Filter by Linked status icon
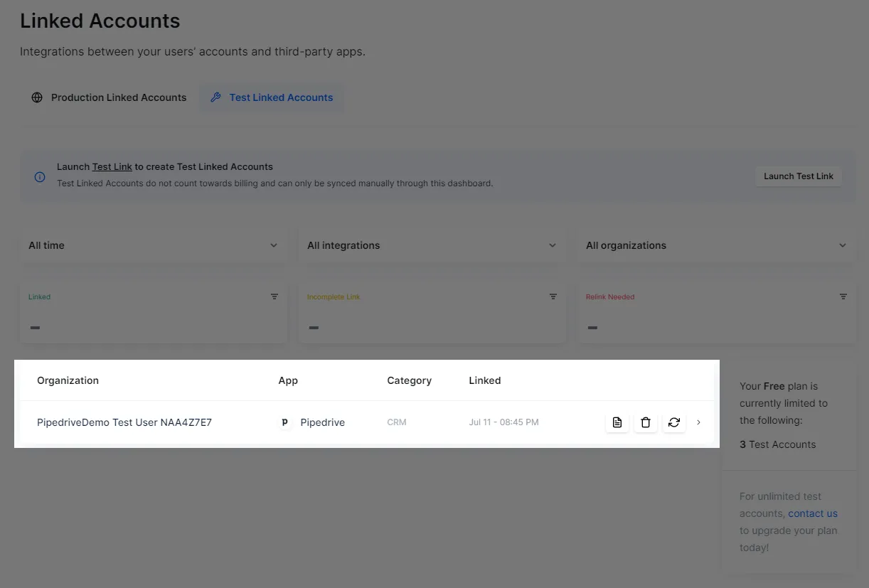The height and width of the screenshot is (588, 869). point(274,296)
